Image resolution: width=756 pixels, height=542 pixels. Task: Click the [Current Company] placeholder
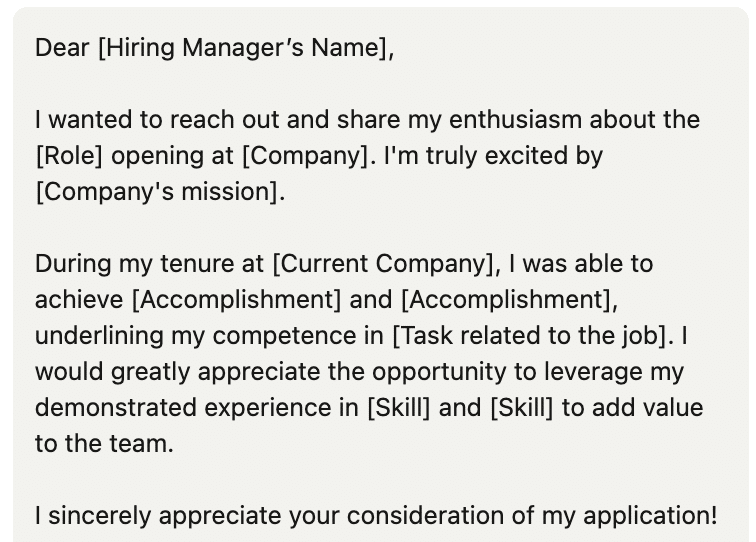[383, 264]
